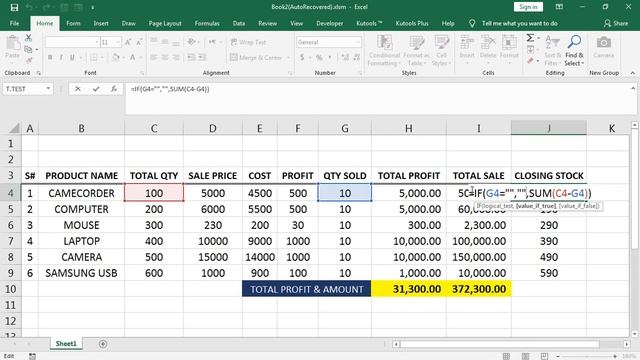Screen dimensions: 640x360
Task: Toggle Underline formatting
Action: [x=72, y=58]
